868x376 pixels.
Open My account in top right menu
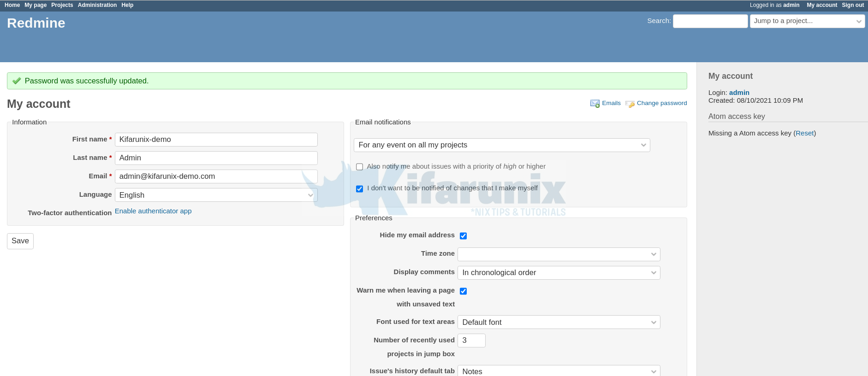coord(822,5)
